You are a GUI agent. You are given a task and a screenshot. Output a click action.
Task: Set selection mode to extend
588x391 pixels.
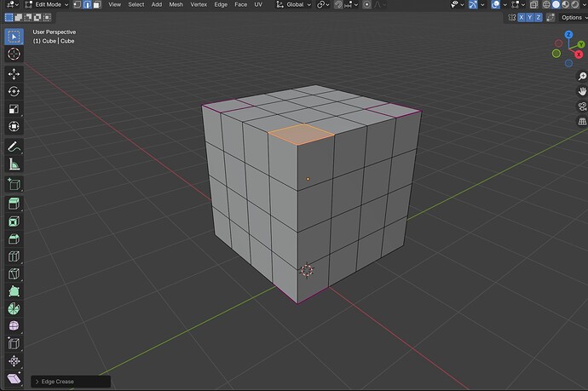[x=19, y=17]
